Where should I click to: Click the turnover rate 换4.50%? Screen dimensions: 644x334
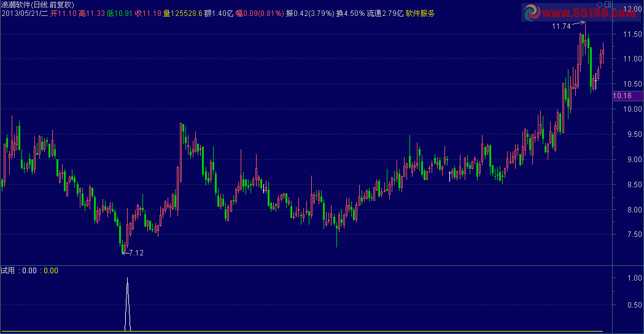point(351,14)
